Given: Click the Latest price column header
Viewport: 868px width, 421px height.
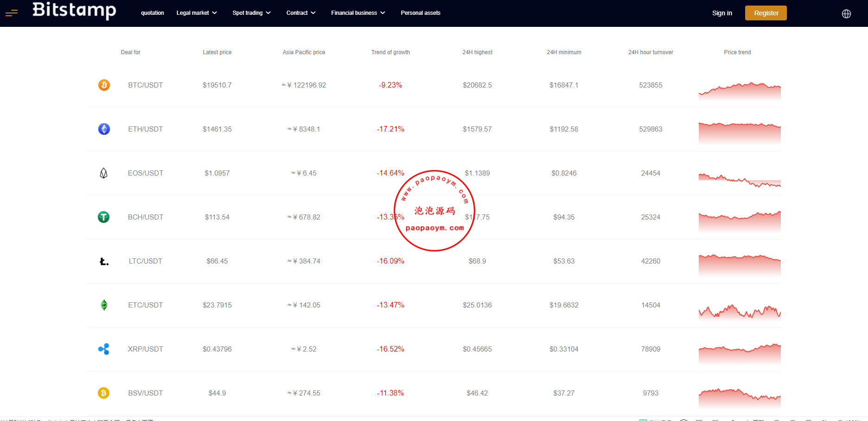Looking at the screenshot, I should [x=217, y=52].
